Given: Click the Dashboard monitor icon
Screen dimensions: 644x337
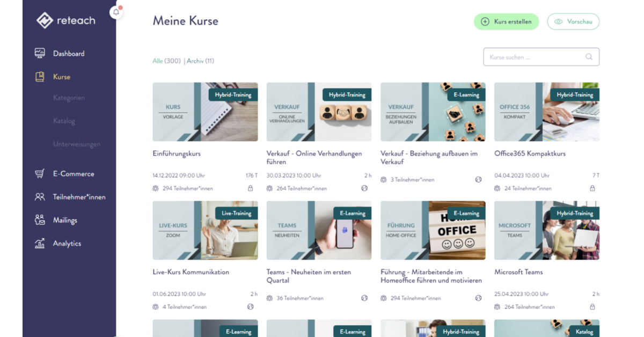Looking at the screenshot, I should coord(40,53).
